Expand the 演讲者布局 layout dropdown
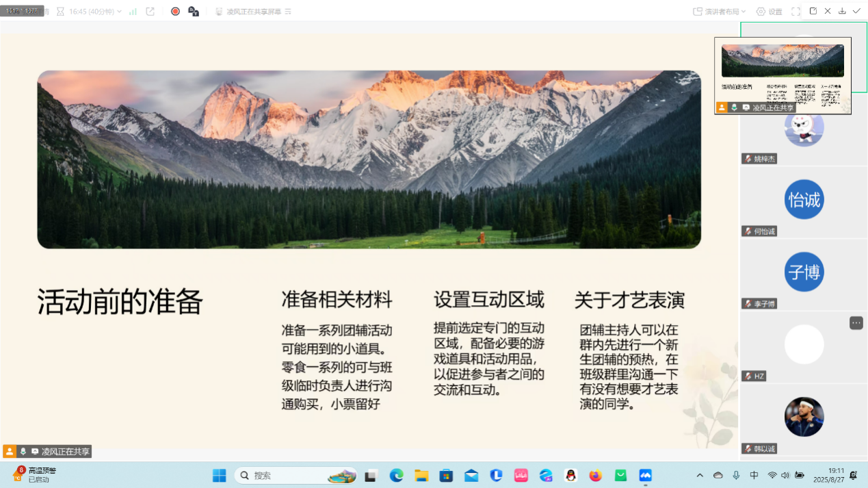Screen dimensions: 868x488 (719, 12)
